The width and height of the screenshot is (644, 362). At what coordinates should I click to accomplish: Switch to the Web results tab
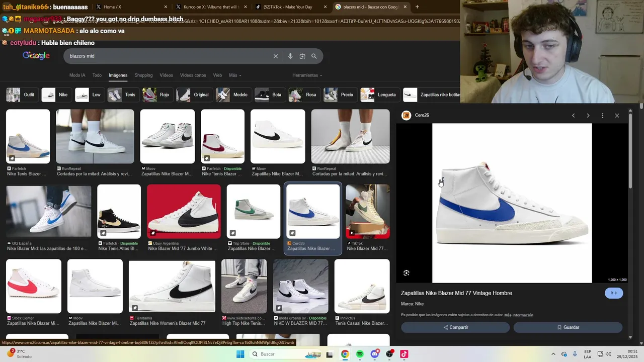coord(217,75)
